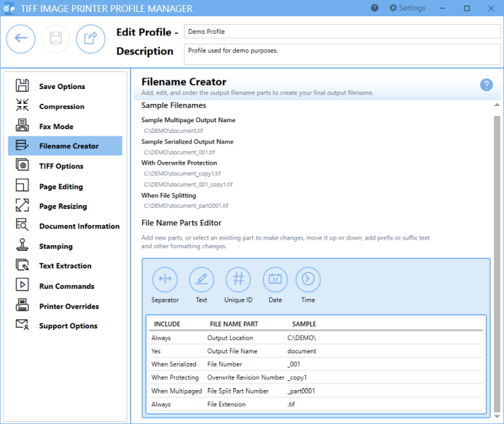The width and height of the screenshot is (504, 424).
Task: Click the Run Commands play icon
Action: coord(22,285)
